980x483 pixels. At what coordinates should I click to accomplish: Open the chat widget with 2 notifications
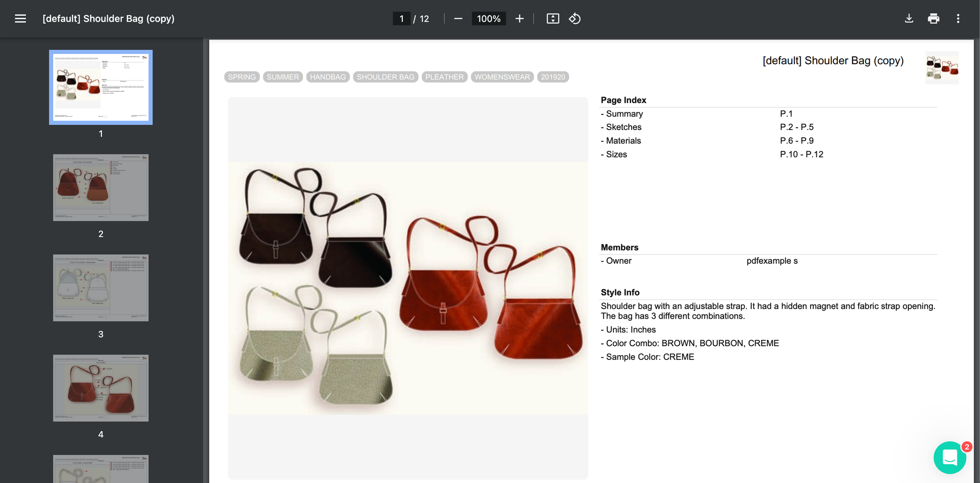click(x=950, y=458)
